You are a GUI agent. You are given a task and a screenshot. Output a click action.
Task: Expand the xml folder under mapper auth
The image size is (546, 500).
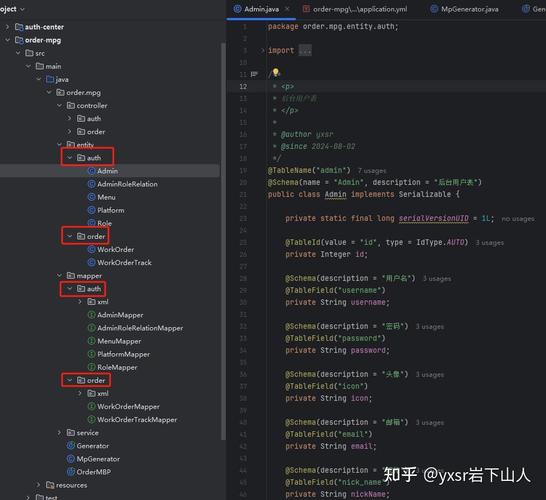pyautogui.click(x=80, y=302)
